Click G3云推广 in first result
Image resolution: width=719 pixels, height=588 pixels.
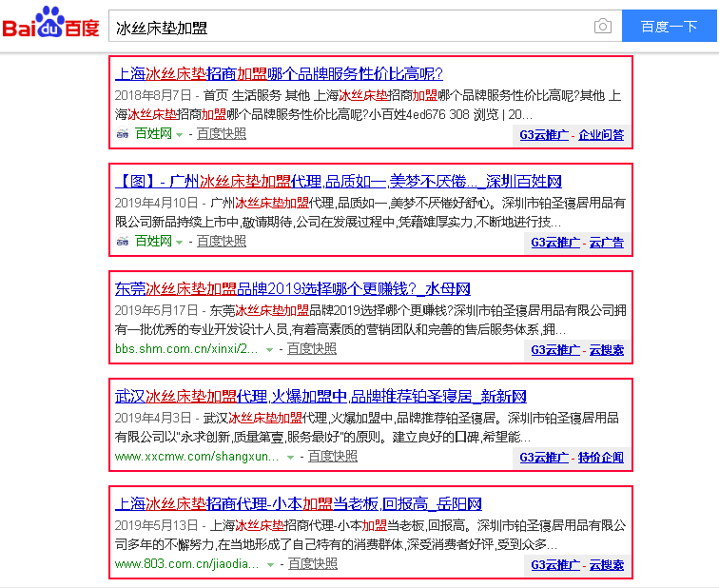(x=544, y=135)
